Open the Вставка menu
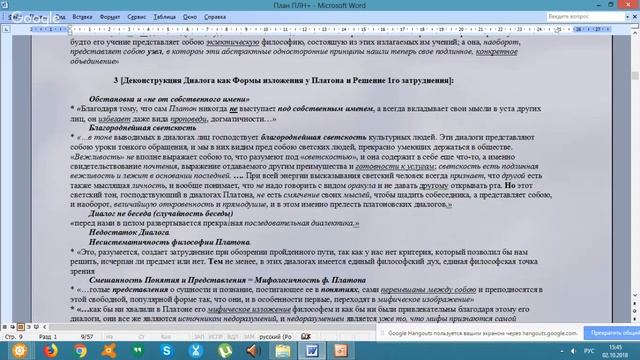The height and width of the screenshot is (360, 640). (82, 17)
